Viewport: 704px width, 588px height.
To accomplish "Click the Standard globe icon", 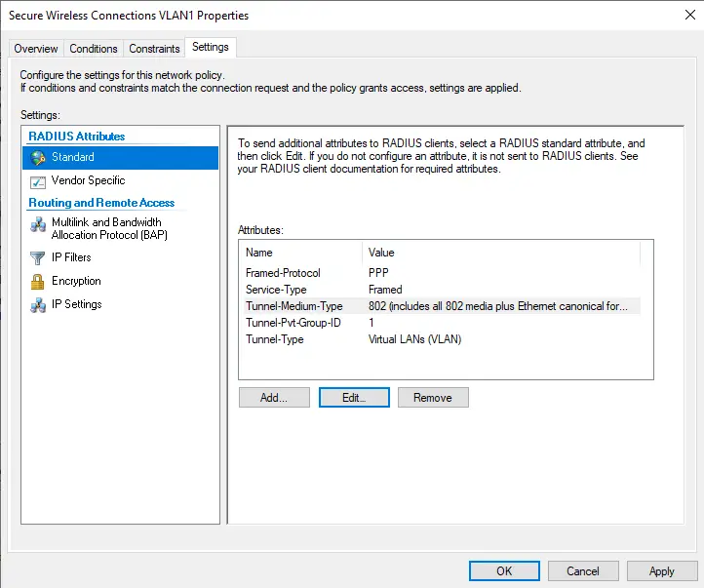I will pyautogui.click(x=38, y=158).
